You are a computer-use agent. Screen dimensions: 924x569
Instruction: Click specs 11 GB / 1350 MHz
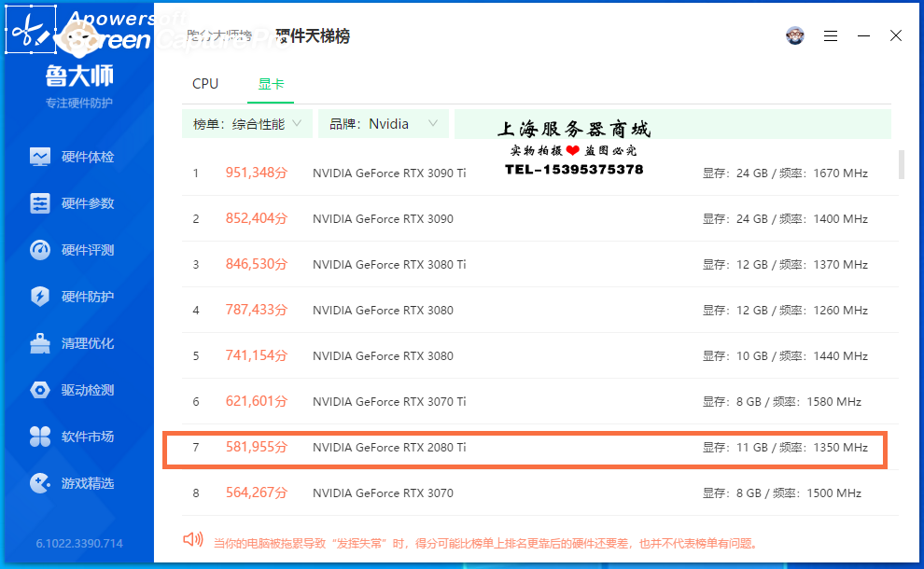tap(785, 447)
